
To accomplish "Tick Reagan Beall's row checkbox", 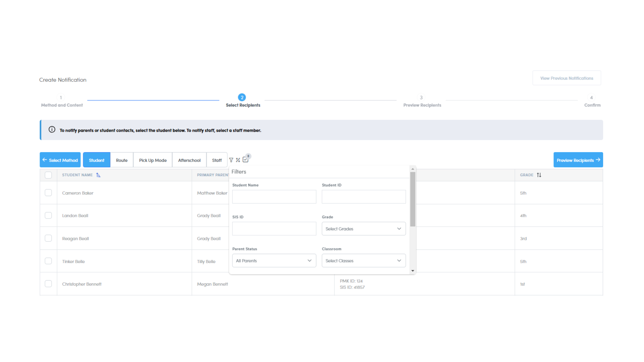I will (x=48, y=238).
